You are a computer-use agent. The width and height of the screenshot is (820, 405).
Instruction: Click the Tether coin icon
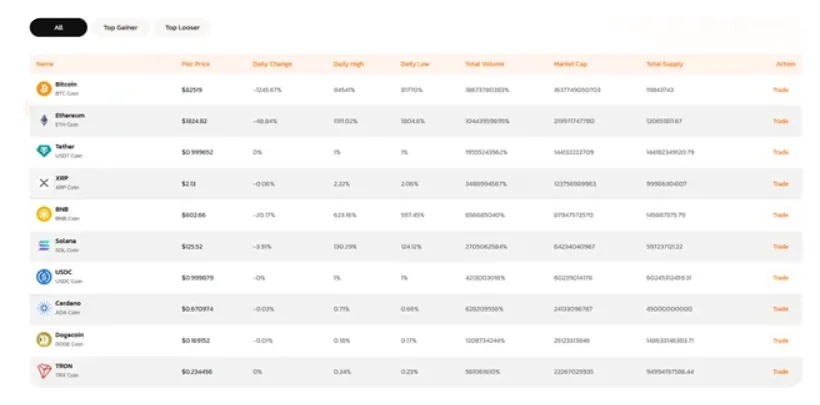tap(43, 151)
